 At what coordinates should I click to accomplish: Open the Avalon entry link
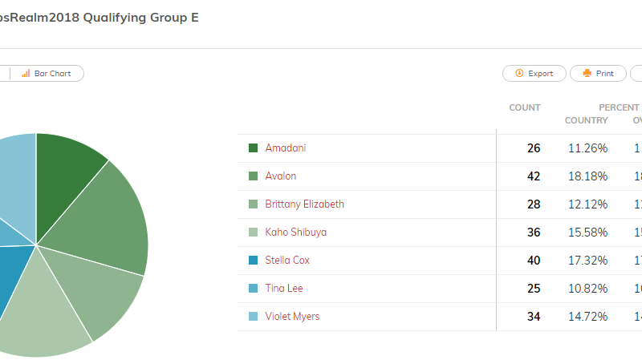point(280,176)
